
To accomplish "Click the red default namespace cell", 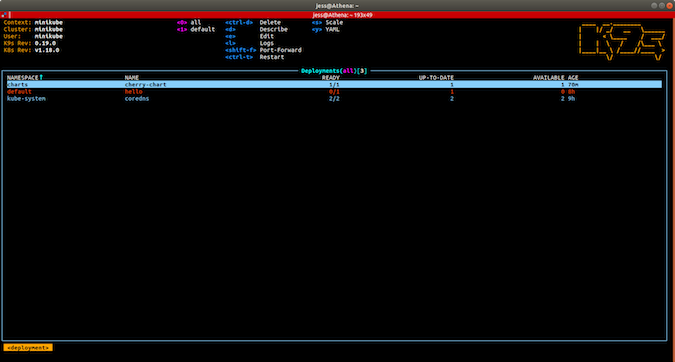I will click(x=19, y=92).
